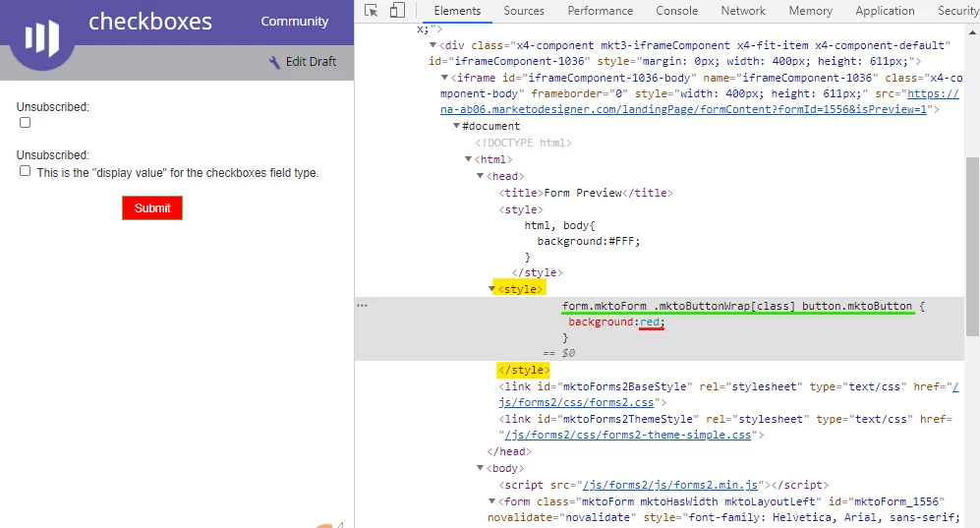This screenshot has width=980, height=528.
Task: Collapse the #document node
Action: click(x=456, y=126)
